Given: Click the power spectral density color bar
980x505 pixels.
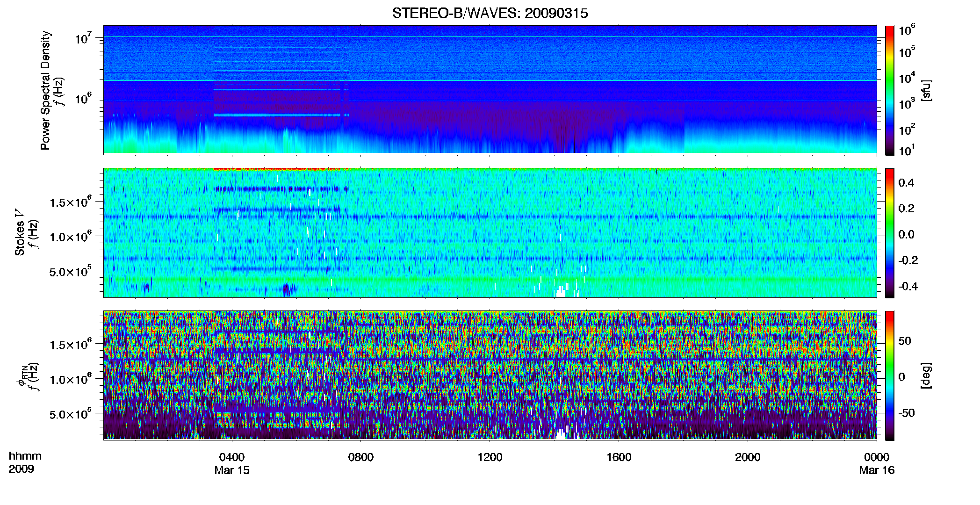Looking at the screenshot, I should [x=889, y=90].
